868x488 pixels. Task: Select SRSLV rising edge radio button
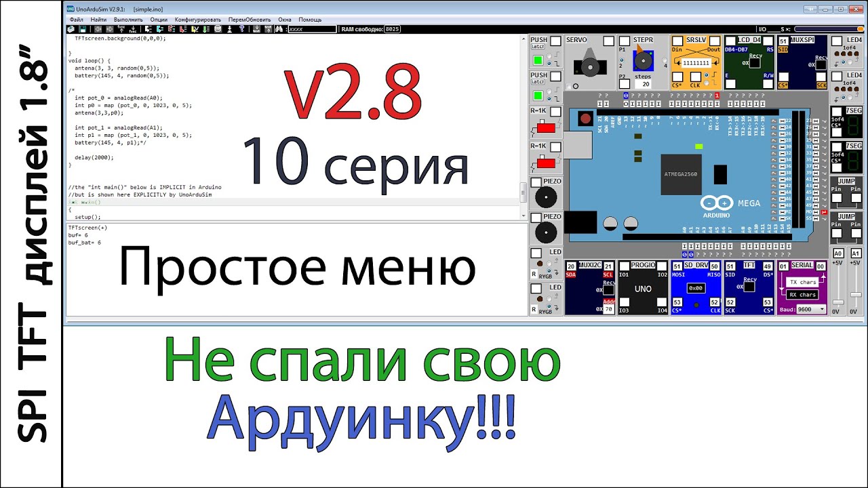[707, 75]
